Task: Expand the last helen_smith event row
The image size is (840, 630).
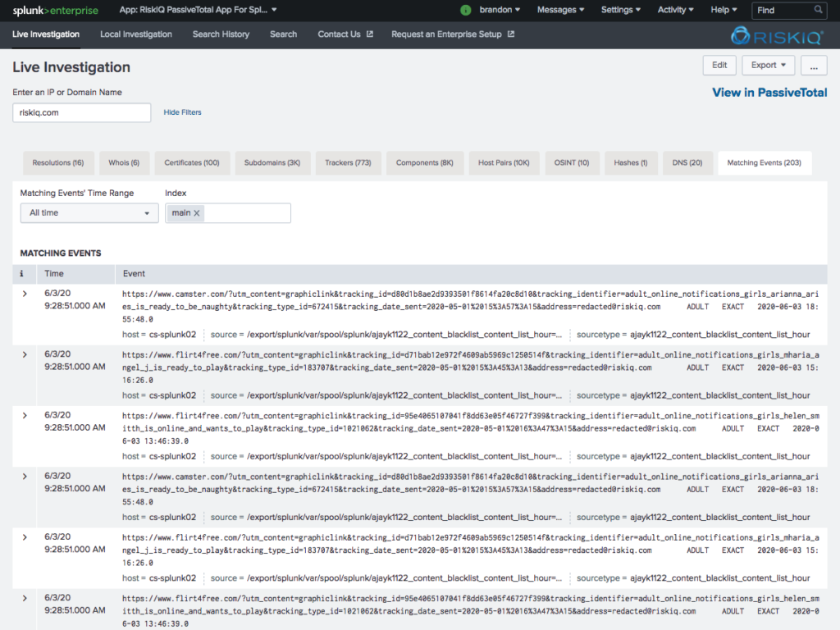Action: coord(25,598)
